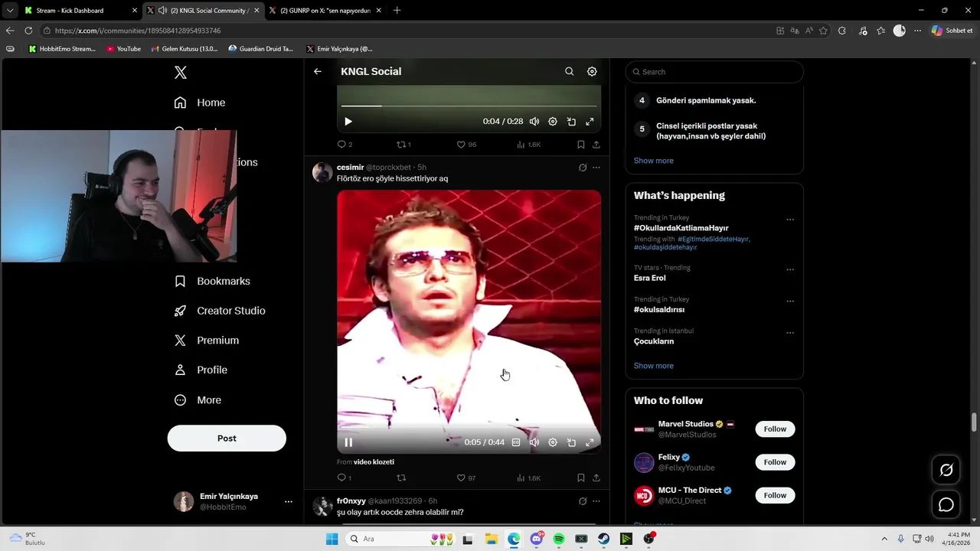Open Creator Studio
This screenshot has height=551, width=980.
tap(220, 311)
